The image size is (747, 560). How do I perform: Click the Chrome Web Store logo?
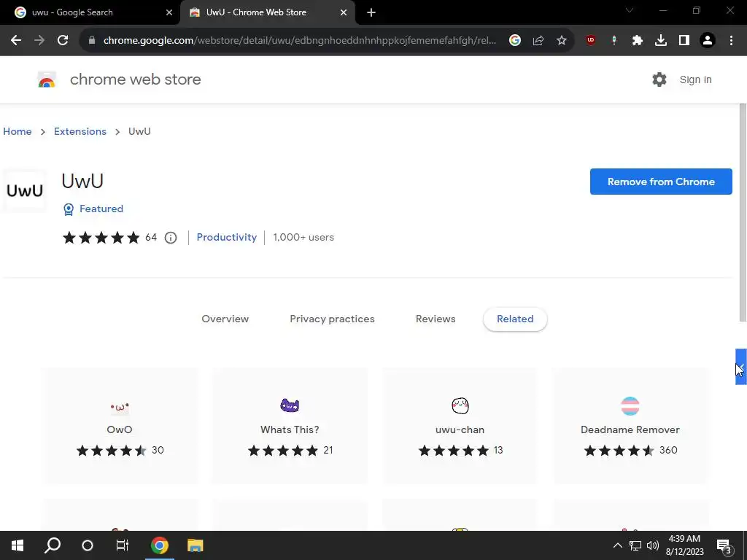(47, 79)
